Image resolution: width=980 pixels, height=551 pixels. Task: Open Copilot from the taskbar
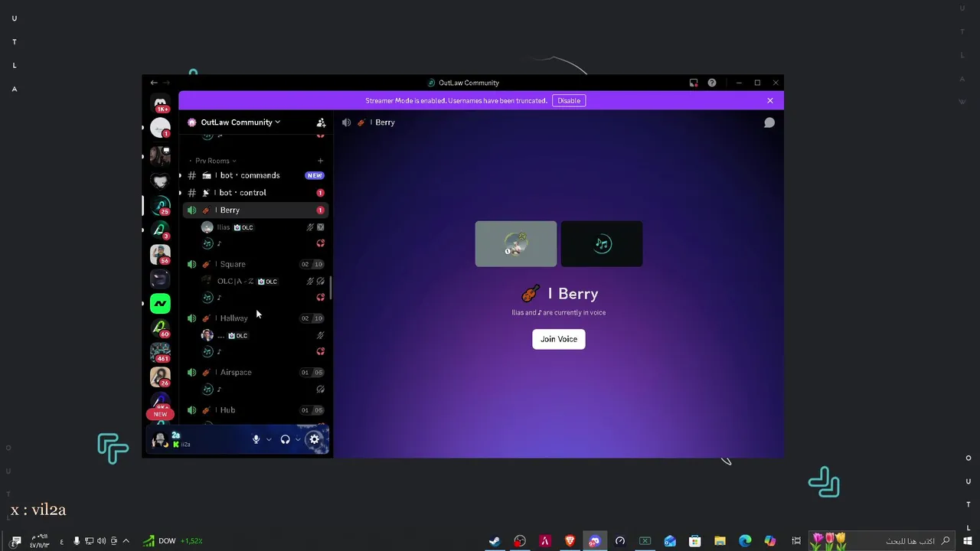click(769, 541)
